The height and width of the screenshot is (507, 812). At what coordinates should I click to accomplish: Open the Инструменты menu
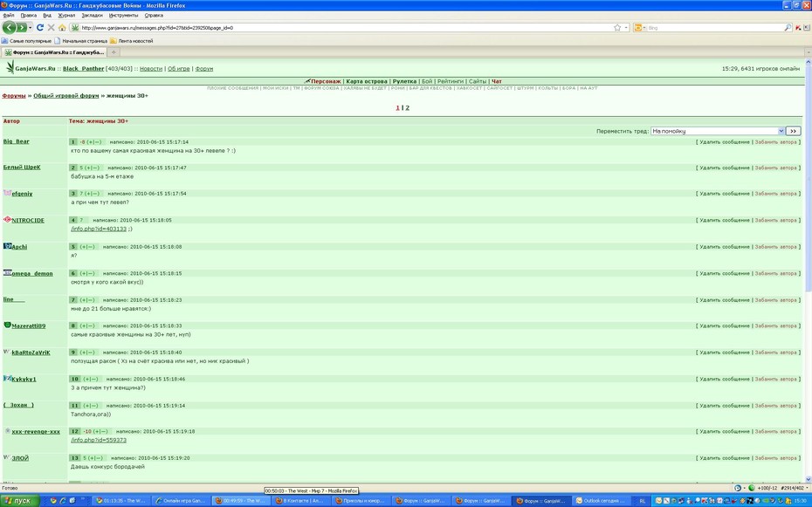123,16
